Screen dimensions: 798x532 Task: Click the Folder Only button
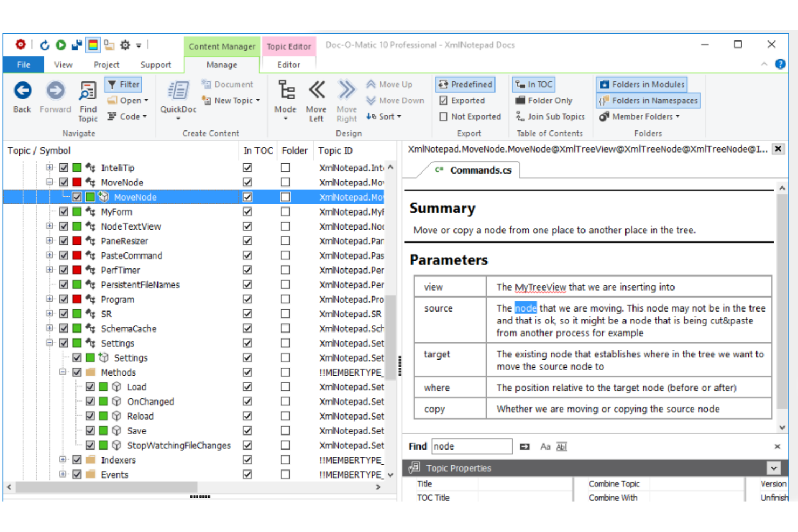[x=545, y=100]
